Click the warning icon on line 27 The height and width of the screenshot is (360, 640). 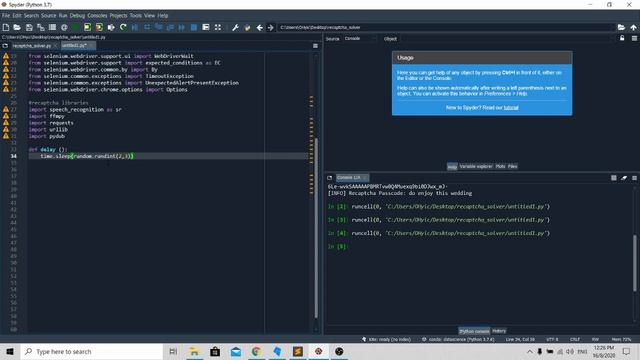pos(6,109)
